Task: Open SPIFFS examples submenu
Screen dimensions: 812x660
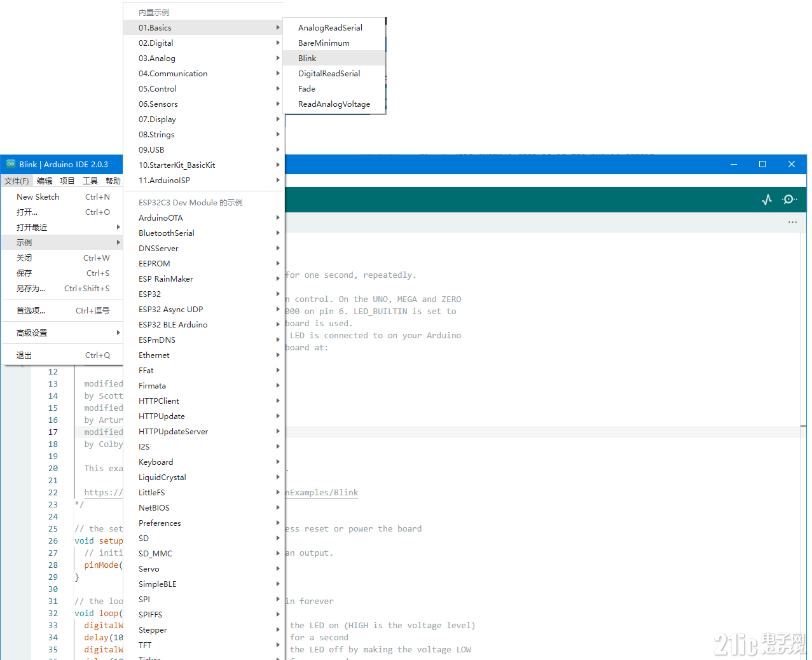Action: click(203, 615)
